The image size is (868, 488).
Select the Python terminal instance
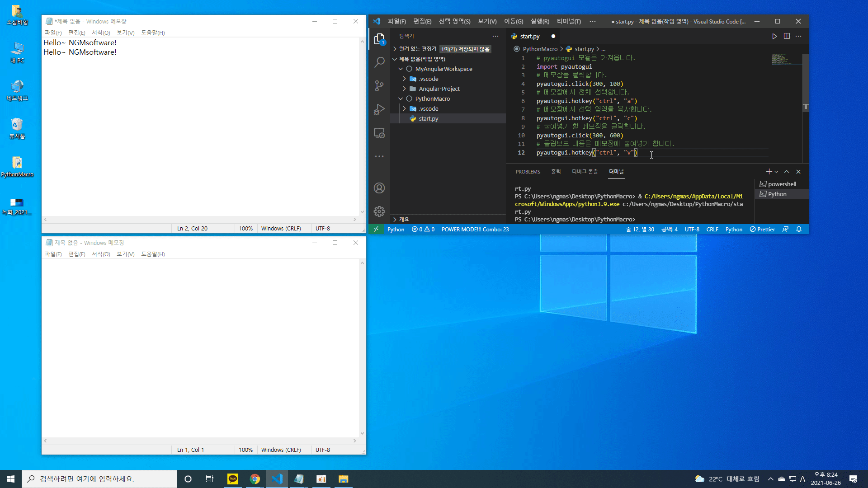782,194
